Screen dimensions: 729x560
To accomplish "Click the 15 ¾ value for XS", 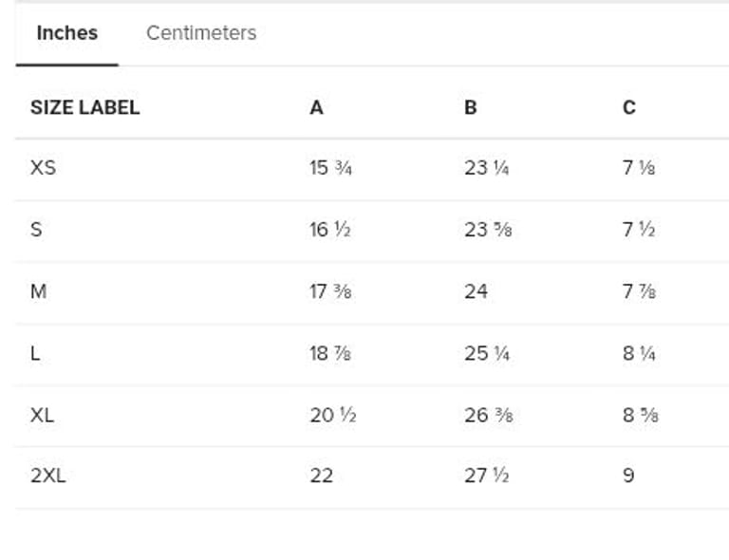I will (x=331, y=168).
